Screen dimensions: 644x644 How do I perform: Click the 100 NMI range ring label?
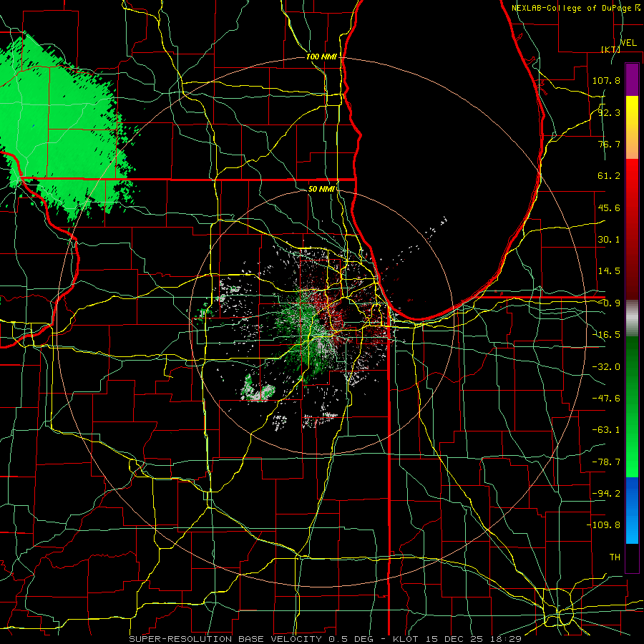pos(321,57)
